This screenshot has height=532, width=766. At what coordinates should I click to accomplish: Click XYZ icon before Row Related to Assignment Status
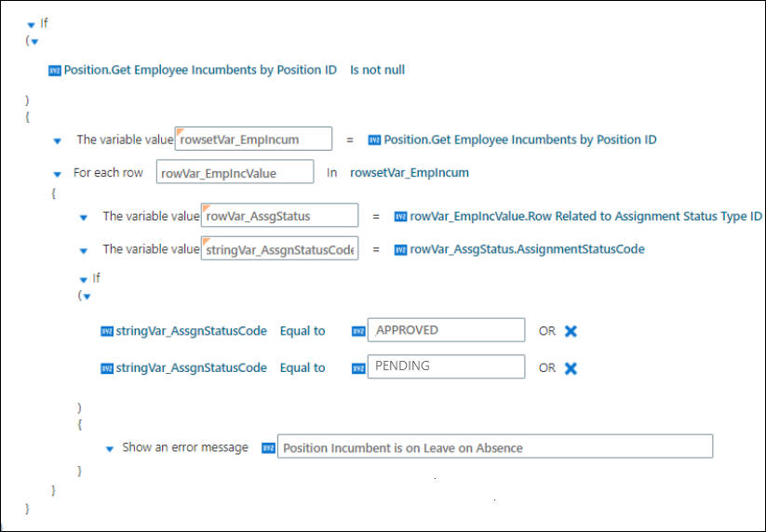tap(400, 217)
